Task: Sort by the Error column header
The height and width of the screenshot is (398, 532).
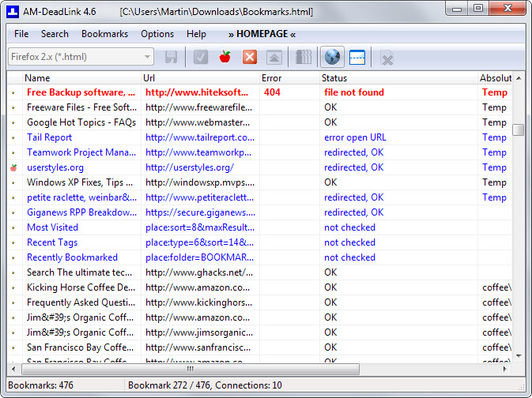Action: click(289, 78)
